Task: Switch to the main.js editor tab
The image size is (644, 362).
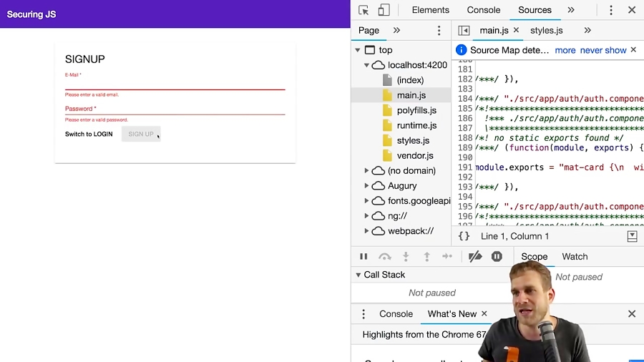Action: [x=494, y=30]
